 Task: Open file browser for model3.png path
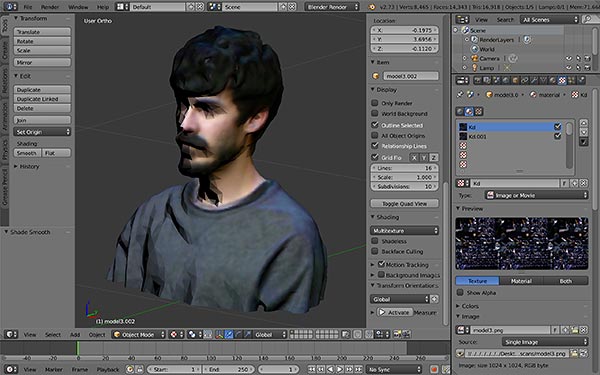[573, 354]
